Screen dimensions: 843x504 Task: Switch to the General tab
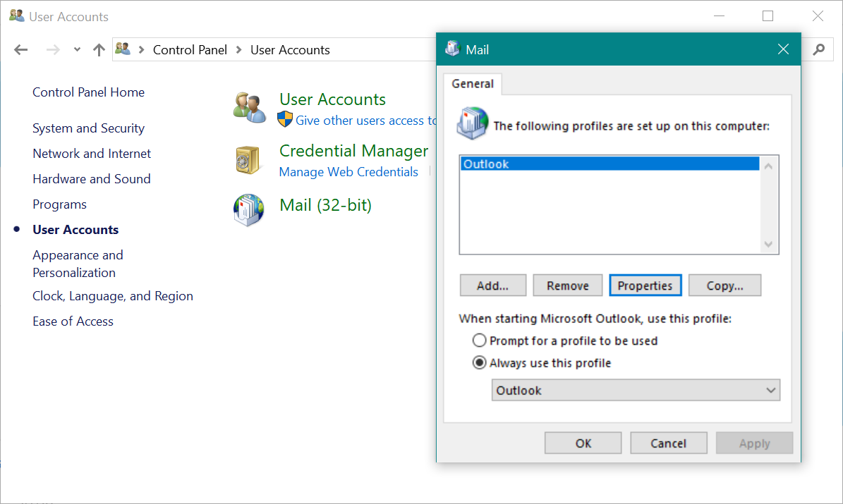473,83
